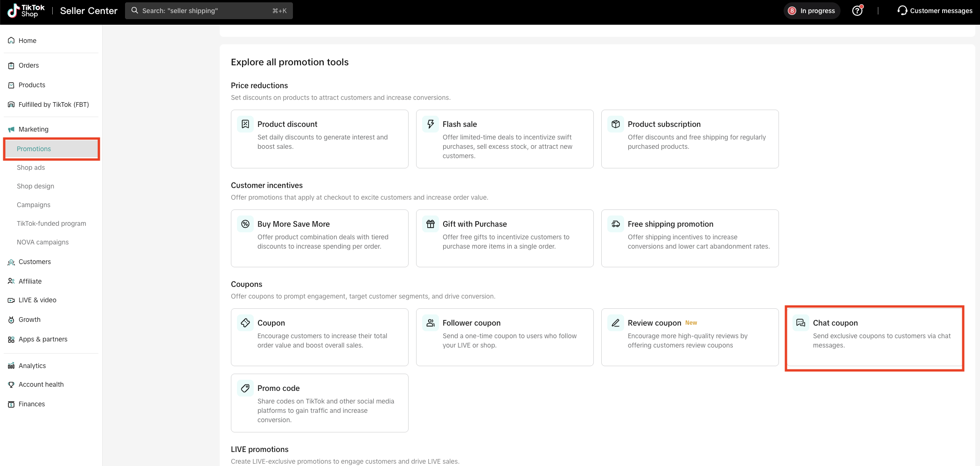Open the In progress tasks indicator

click(x=812, y=11)
